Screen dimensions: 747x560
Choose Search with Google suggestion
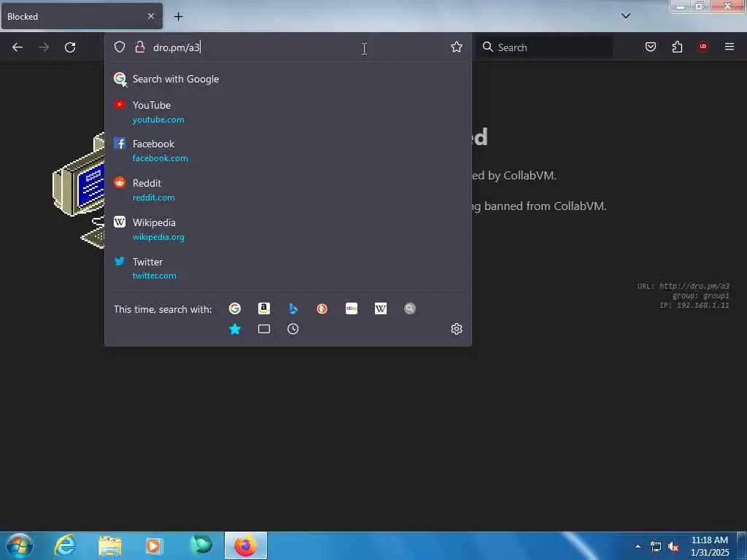point(287,79)
